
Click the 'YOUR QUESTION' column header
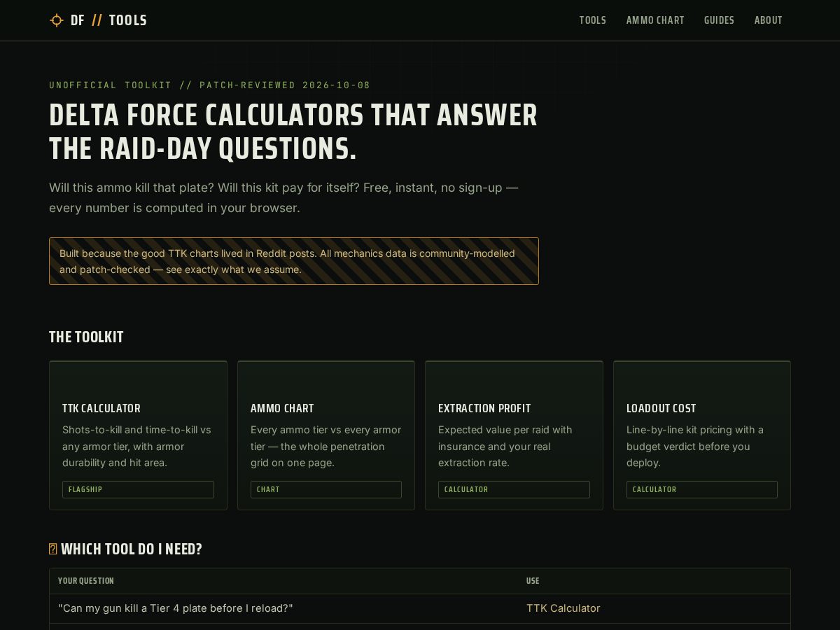click(x=86, y=581)
